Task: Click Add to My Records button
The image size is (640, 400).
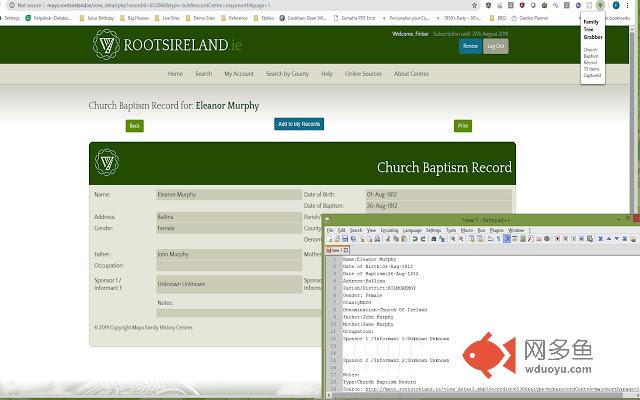Action: tap(298, 124)
